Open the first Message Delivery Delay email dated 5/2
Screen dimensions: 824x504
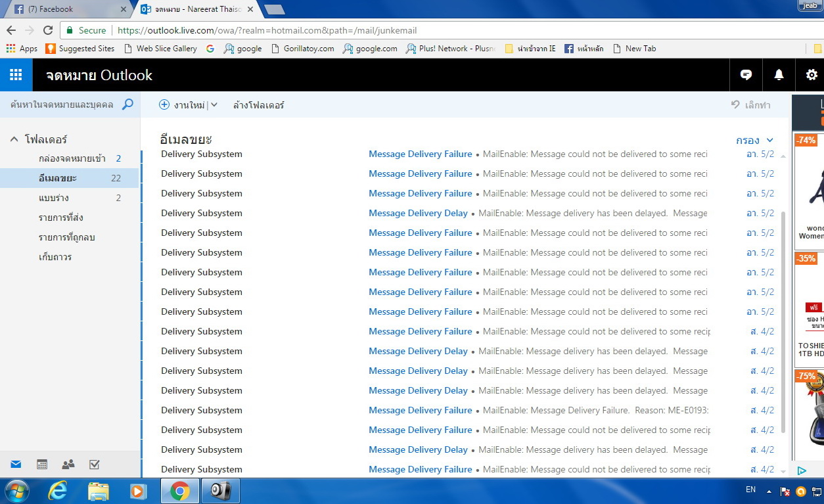465,213
